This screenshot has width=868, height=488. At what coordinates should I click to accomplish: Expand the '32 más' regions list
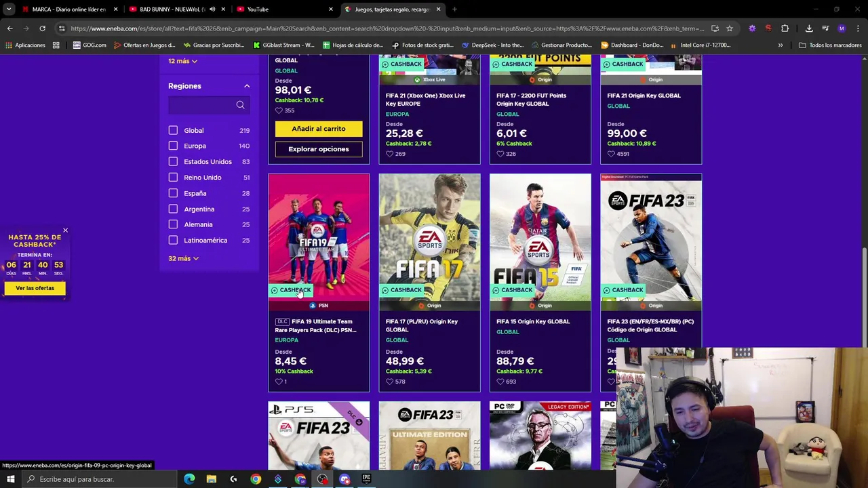pos(183,258)
